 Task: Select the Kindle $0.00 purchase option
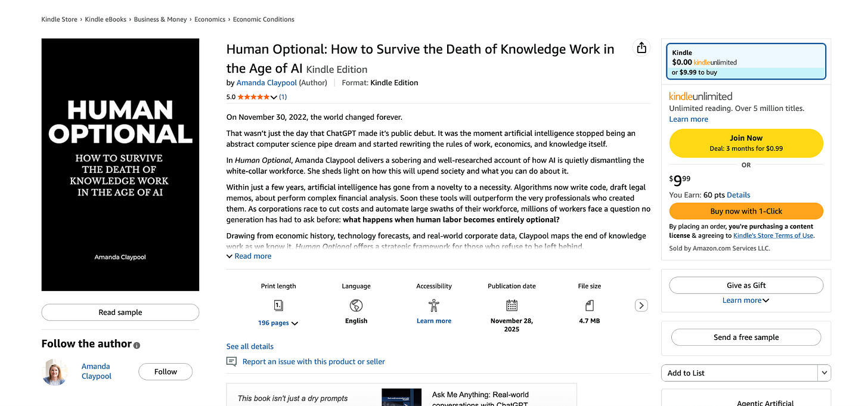746,61
